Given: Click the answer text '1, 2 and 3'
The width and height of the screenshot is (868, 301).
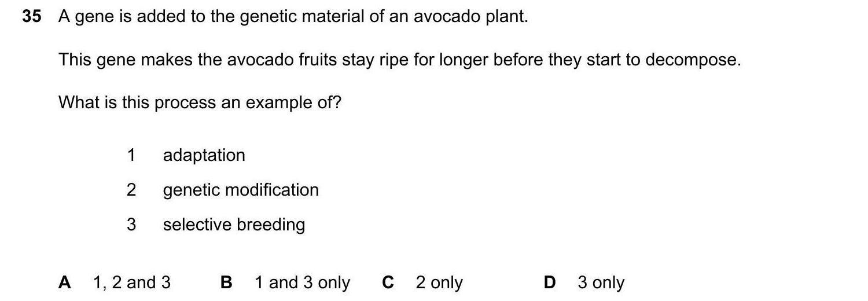Looking at the screenshot, I should (132, 282).
